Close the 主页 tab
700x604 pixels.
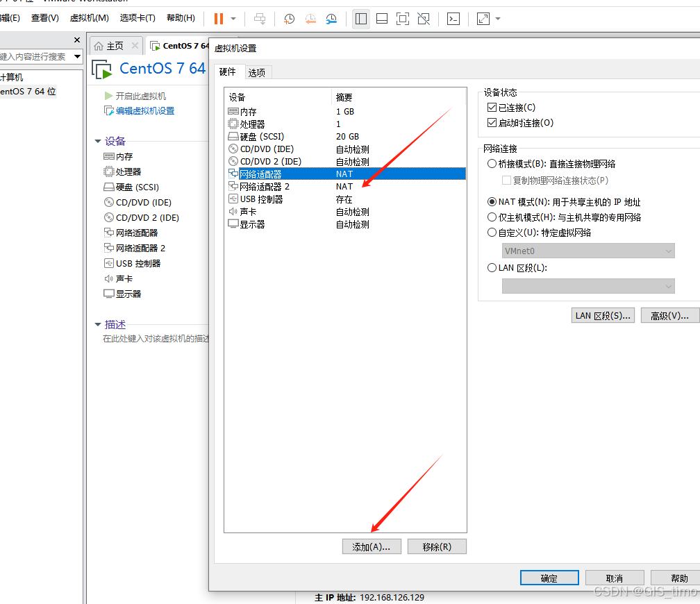pyautogui.click(x=135, y=46)
